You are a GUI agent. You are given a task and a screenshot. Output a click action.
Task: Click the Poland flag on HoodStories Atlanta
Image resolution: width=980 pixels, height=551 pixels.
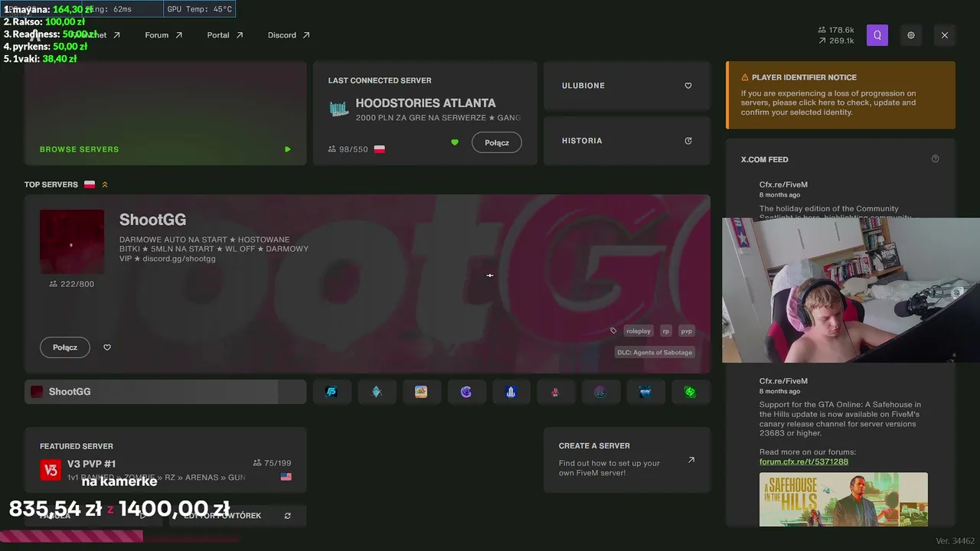pos(379,149)
